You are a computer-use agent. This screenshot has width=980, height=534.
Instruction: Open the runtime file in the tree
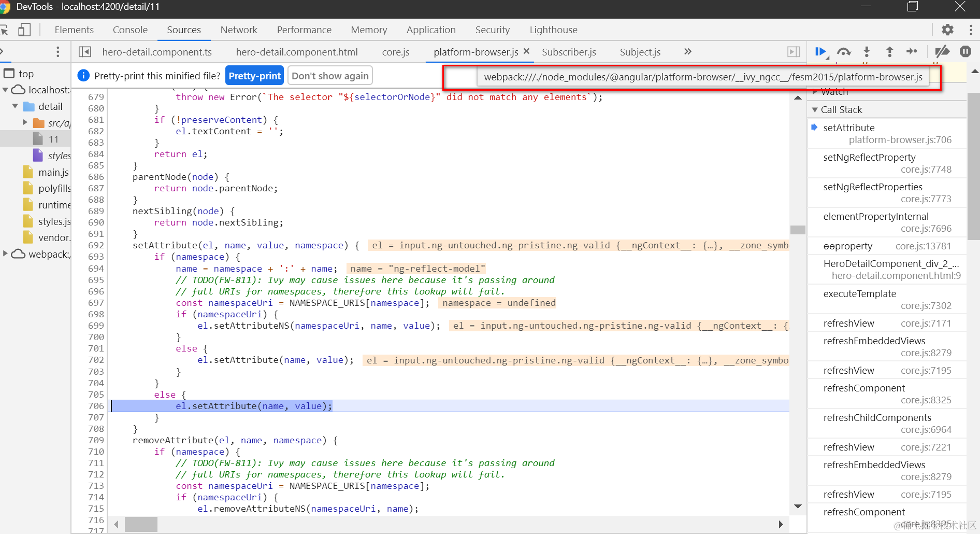tap(54, 205)
